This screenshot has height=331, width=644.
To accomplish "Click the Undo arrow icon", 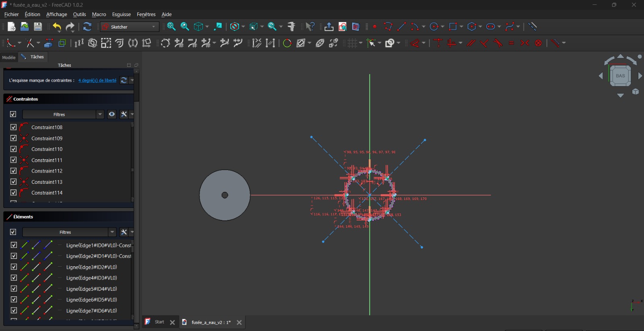I will coord(57,27).
